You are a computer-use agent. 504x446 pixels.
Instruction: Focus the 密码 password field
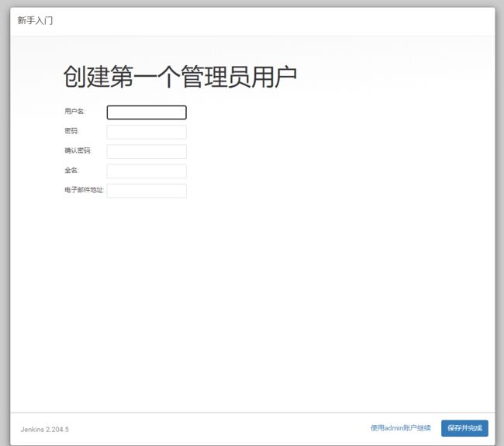tap(147, 132)
